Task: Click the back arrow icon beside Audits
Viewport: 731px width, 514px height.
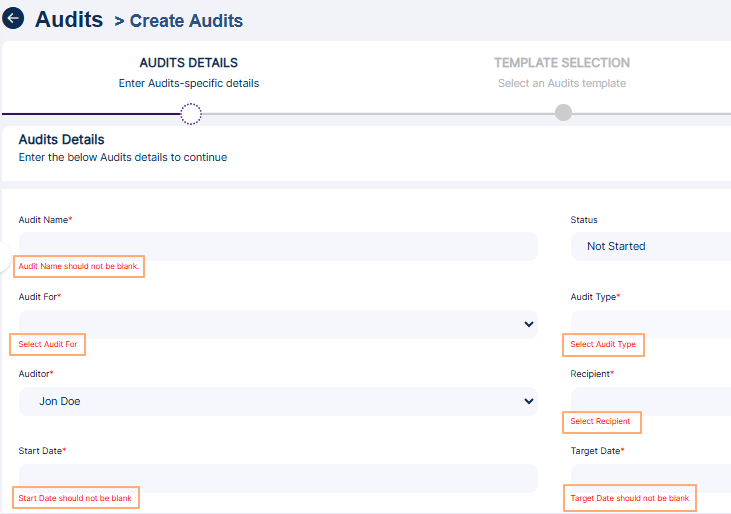Action: 14,19
